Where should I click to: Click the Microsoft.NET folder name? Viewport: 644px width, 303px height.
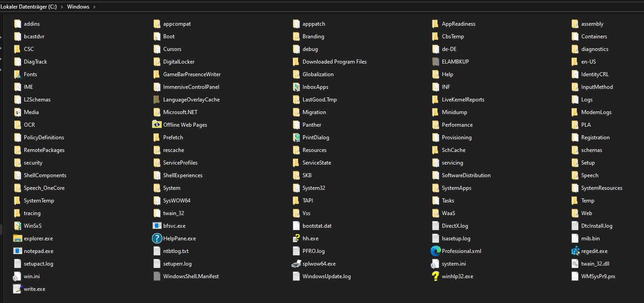point(180,112)
